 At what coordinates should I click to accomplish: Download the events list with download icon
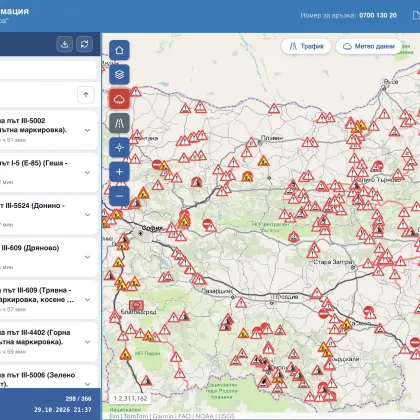pyautogui.click(x=65, y=44)
